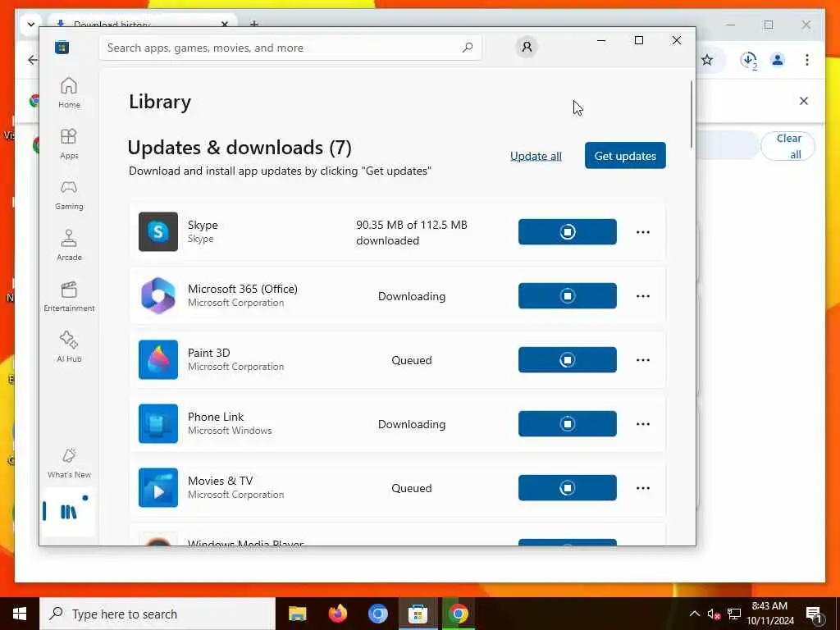The height and width of the screenshot is (630, 840).
Task: Click the Microsoft 365 (Office) app icon
Action: 158,295
